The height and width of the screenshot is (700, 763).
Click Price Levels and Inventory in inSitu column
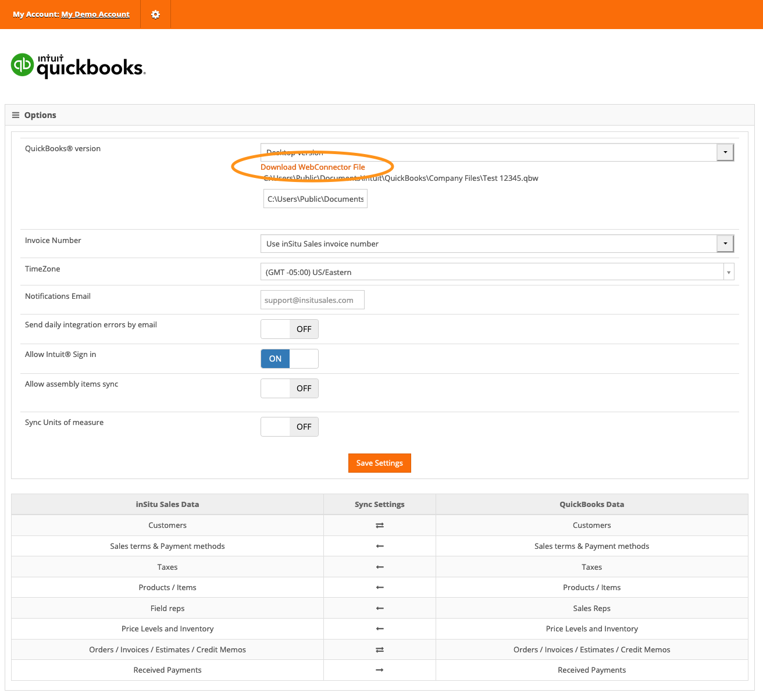pyautogui.click(x=167, y=629)
